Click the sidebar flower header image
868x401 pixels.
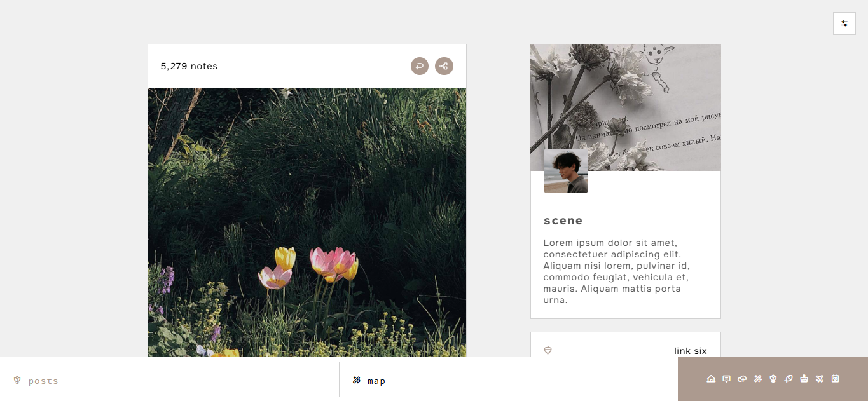(x=626, y=107)
